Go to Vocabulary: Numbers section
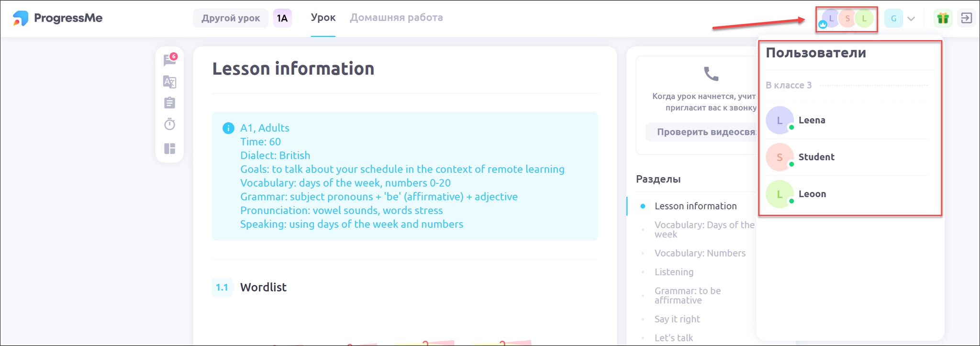Screen dimensions: 980x346 coord(700,253)
